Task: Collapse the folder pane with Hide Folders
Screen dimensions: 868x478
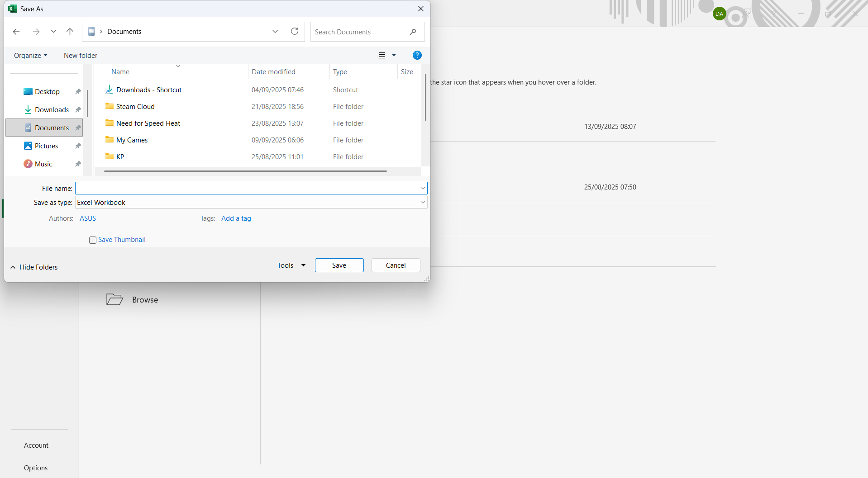Action: coord(34,267)
